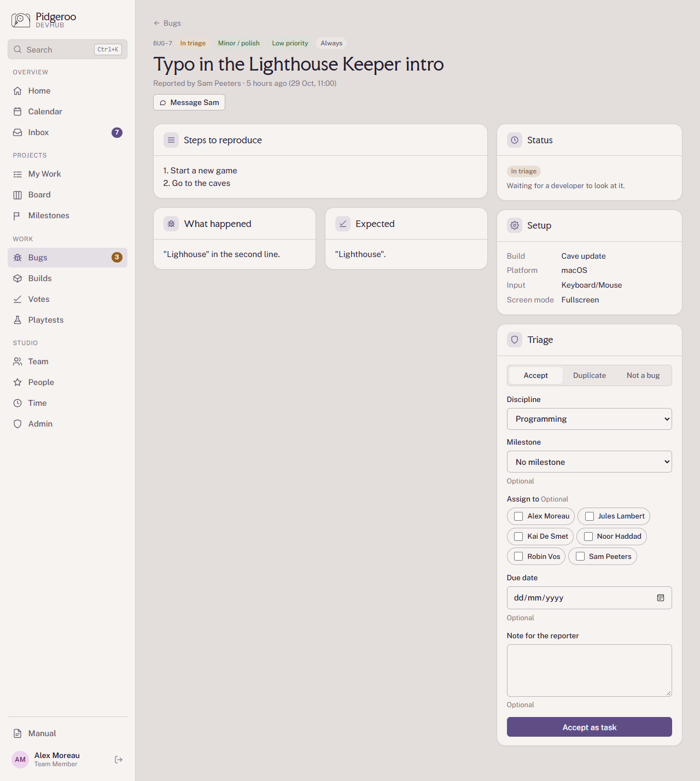Click the Pidgeroo DevHub logo icon
Screen dimensions: 700x781
click(21, 20)
